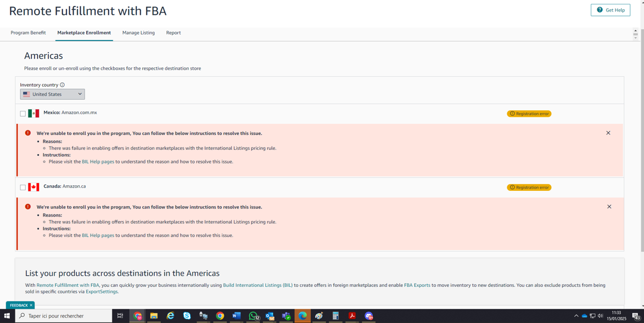This screenshot has width=644, height=323.
Task: Open Chrome profile M in taskbar
Action: [138, 316]
